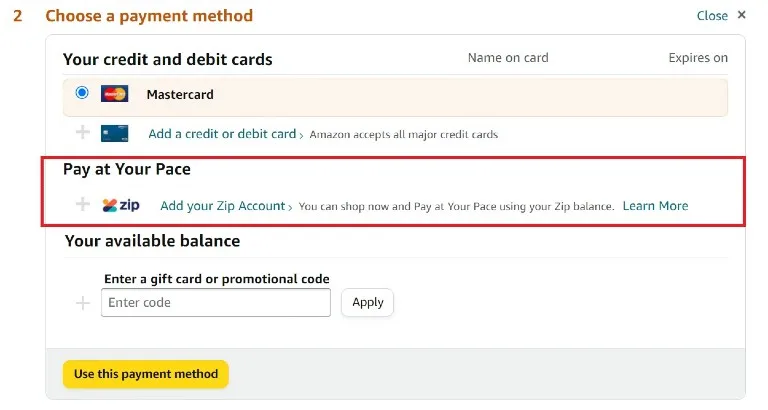768x410 pixels.
Task: Open Add a credit or debit card
Action: coord(222,133)
